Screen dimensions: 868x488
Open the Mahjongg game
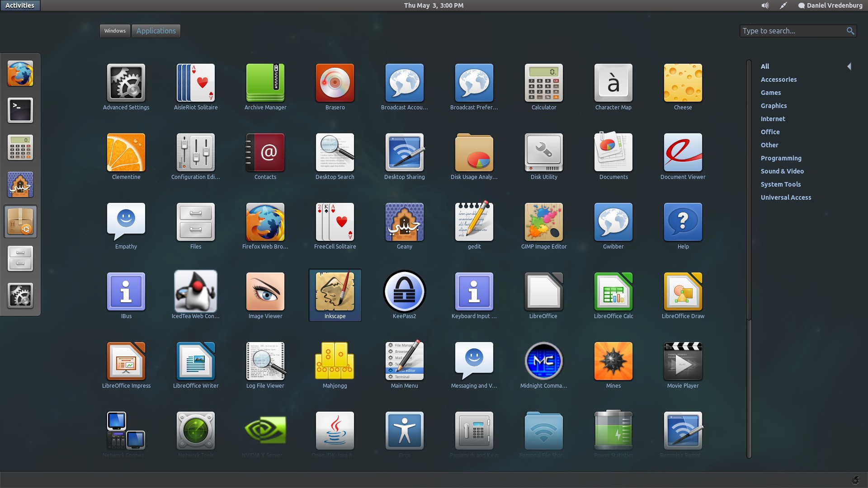(335, 365)
